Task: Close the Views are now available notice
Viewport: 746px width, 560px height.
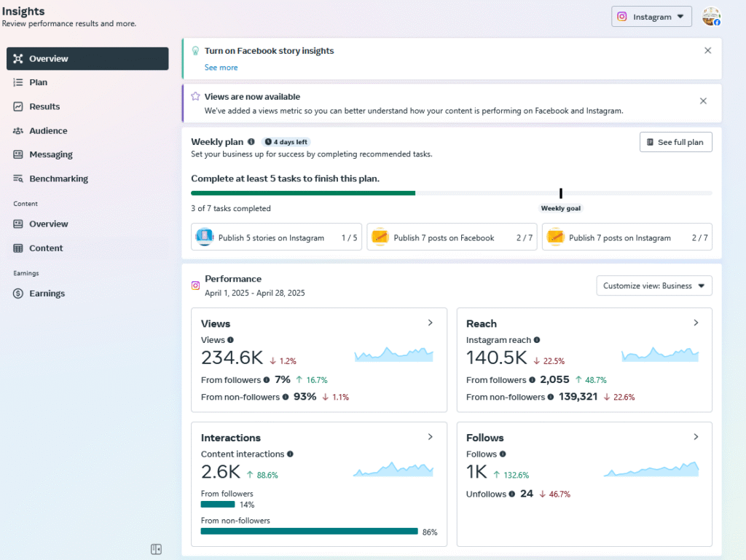Action: coord(703,101)
